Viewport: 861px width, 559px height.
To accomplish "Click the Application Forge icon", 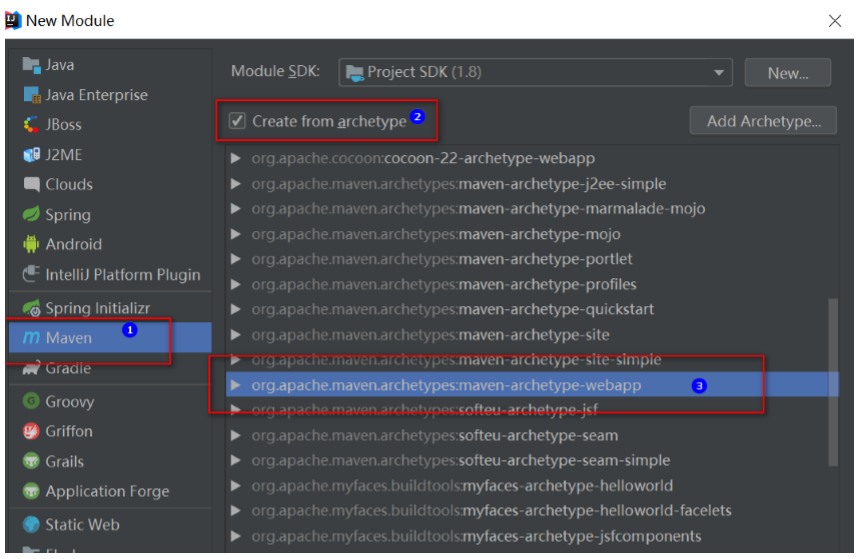I will 31,491.
